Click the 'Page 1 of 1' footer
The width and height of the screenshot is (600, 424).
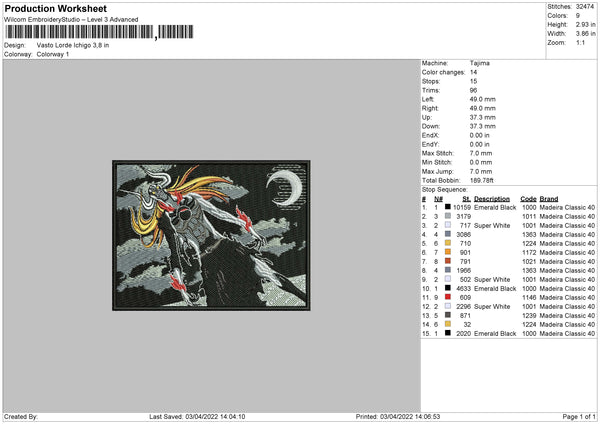tap(579, 416)
